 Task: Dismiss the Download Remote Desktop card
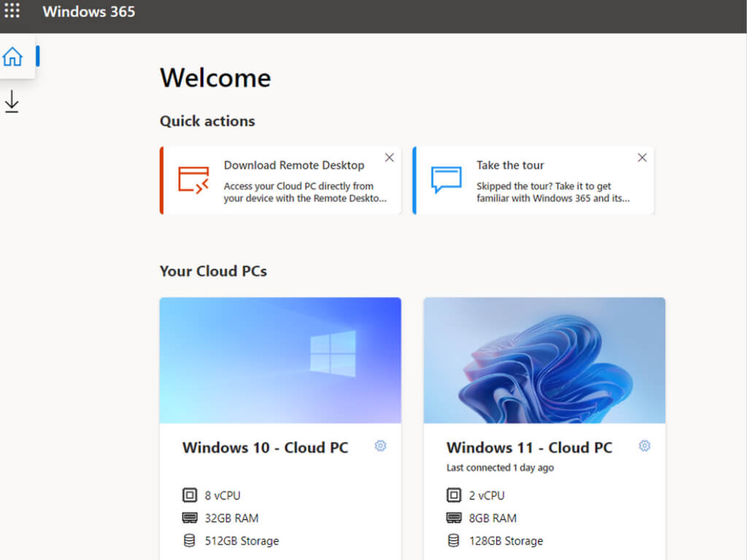coord(390,157)
